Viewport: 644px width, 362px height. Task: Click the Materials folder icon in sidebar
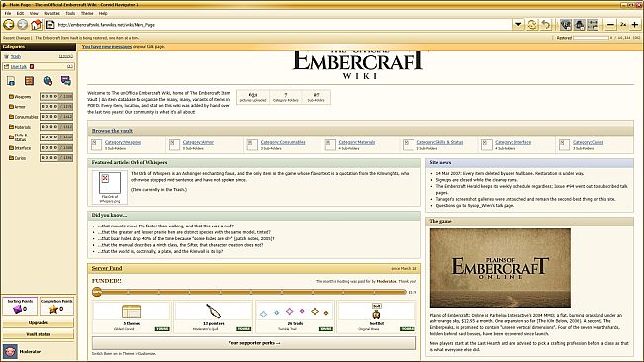coord(11,127)
